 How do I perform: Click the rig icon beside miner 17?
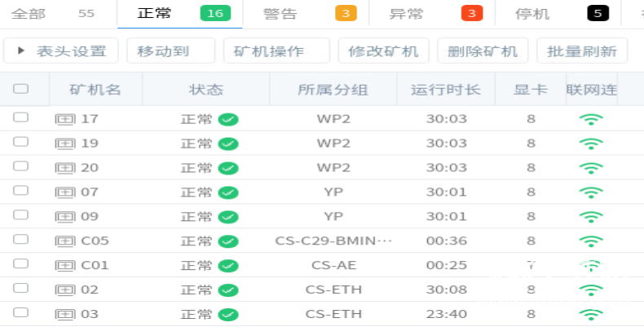tap(64, 119)
